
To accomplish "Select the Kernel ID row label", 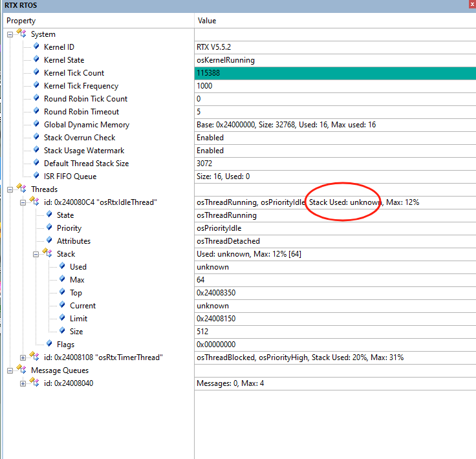I will pos(59,47).
